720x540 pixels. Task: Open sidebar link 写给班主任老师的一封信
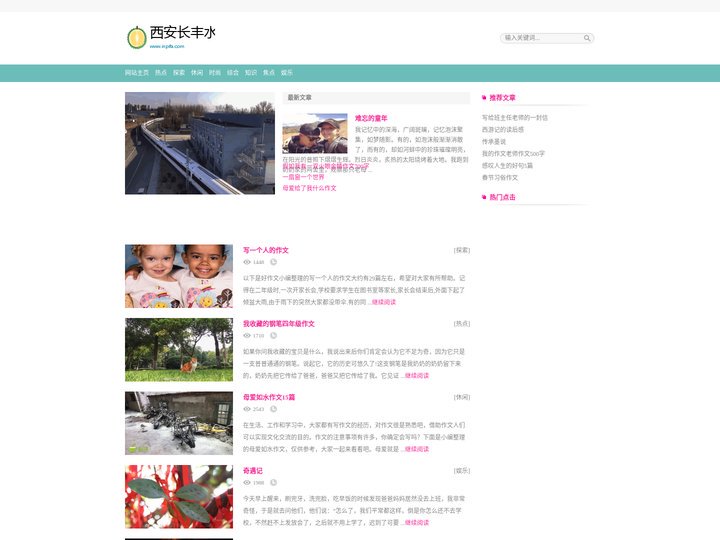click(x=515, y=118)
